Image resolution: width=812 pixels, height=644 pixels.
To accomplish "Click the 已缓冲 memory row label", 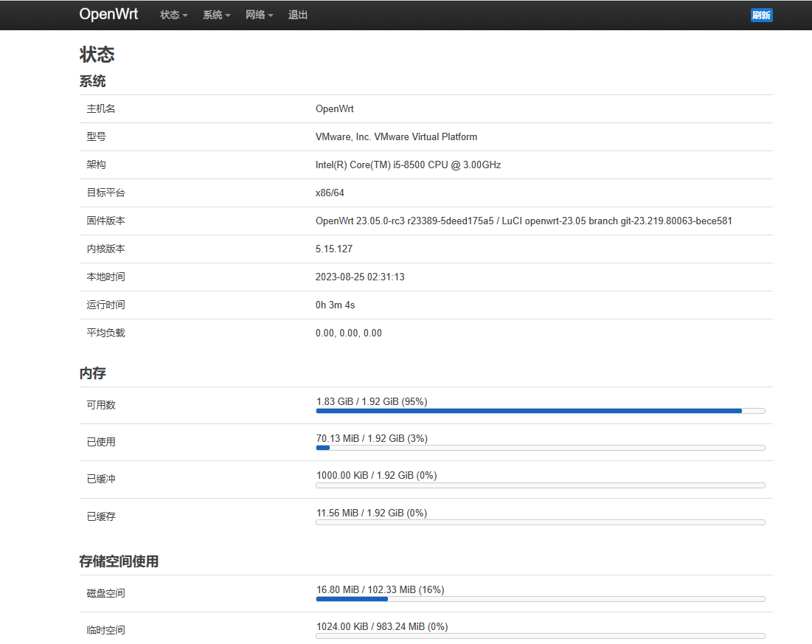I will [101, 479].
